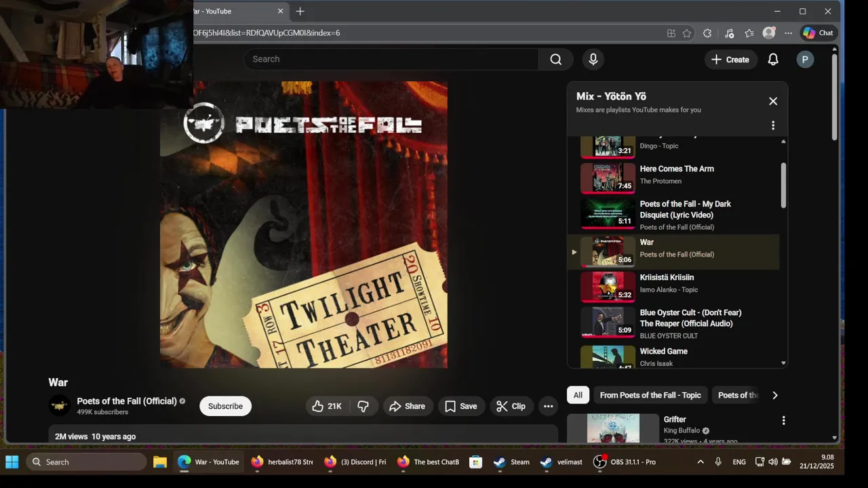Show hidden system tray icons
The image size is (868, 488).
(701, 462)
